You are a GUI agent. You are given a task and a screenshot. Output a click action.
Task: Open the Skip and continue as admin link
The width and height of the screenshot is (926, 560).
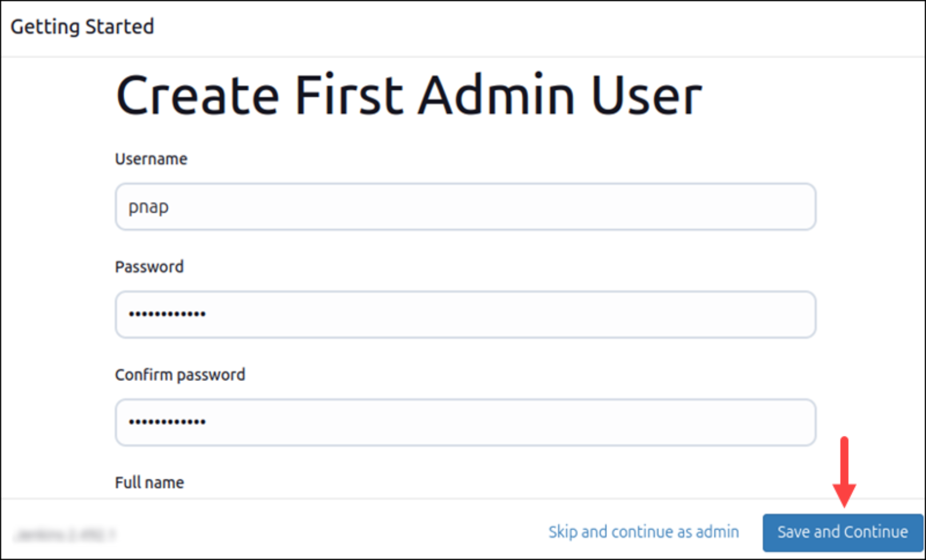coord(643,531)
